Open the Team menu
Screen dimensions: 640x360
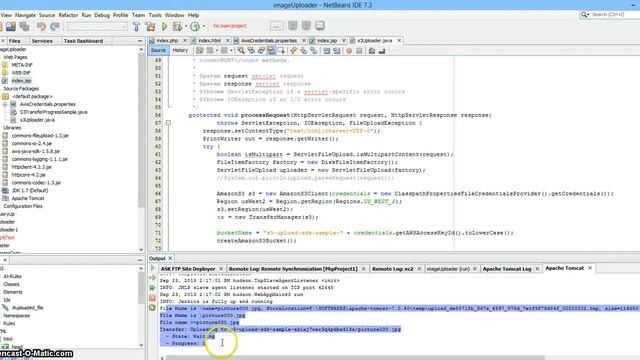138,15
